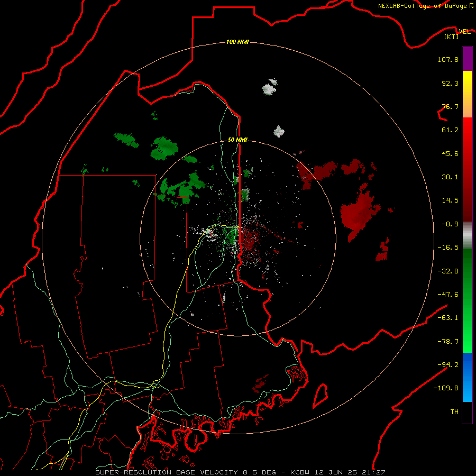Click the Super-Resolution Base Velocity caption
The image size is (476, 476).
point(240,472)
